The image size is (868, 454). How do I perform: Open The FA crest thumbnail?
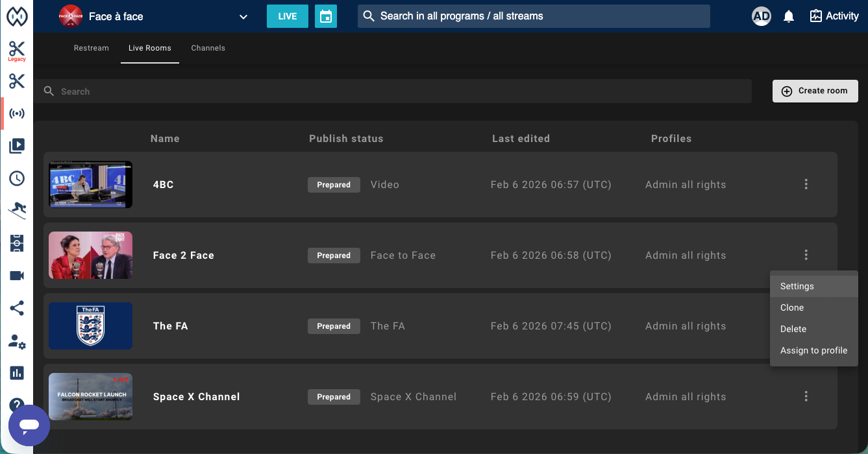click(91, 326)
